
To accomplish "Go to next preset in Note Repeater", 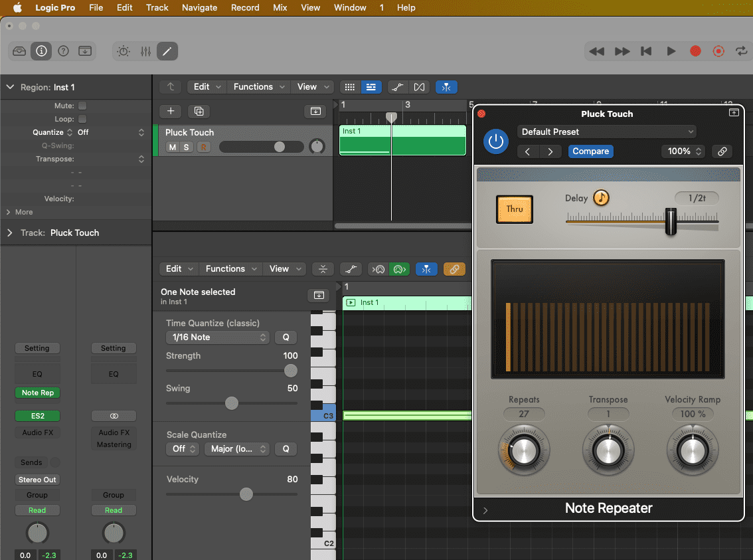I will click(x=550, y=151).
